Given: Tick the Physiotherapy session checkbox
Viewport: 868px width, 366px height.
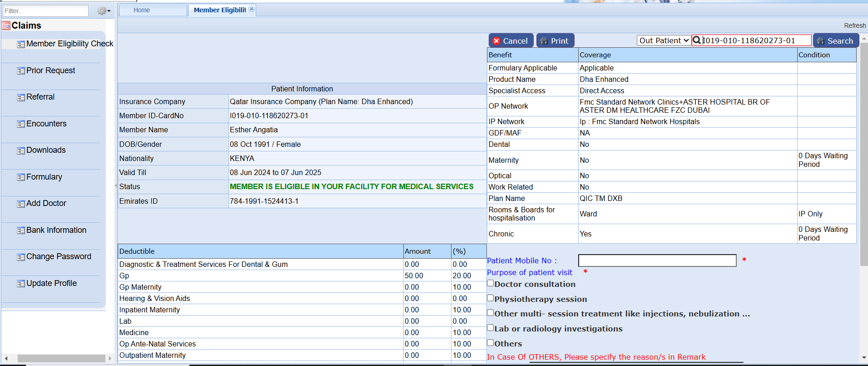Looking at the screenshot, I should 491,298.
